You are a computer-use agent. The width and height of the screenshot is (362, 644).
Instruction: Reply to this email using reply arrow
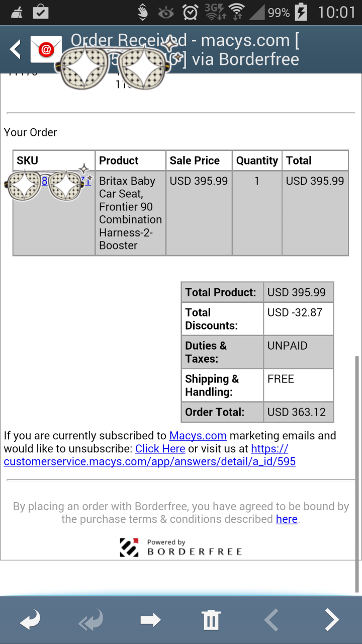(x=30, y=620)
